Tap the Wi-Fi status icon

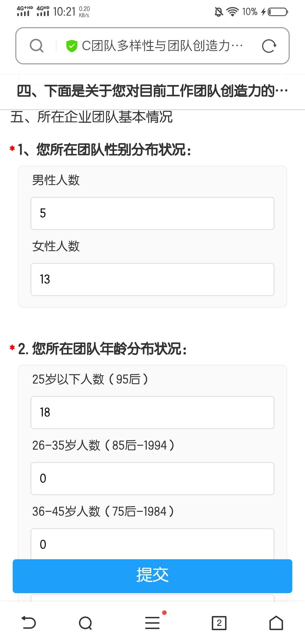(x=232, y=12)
